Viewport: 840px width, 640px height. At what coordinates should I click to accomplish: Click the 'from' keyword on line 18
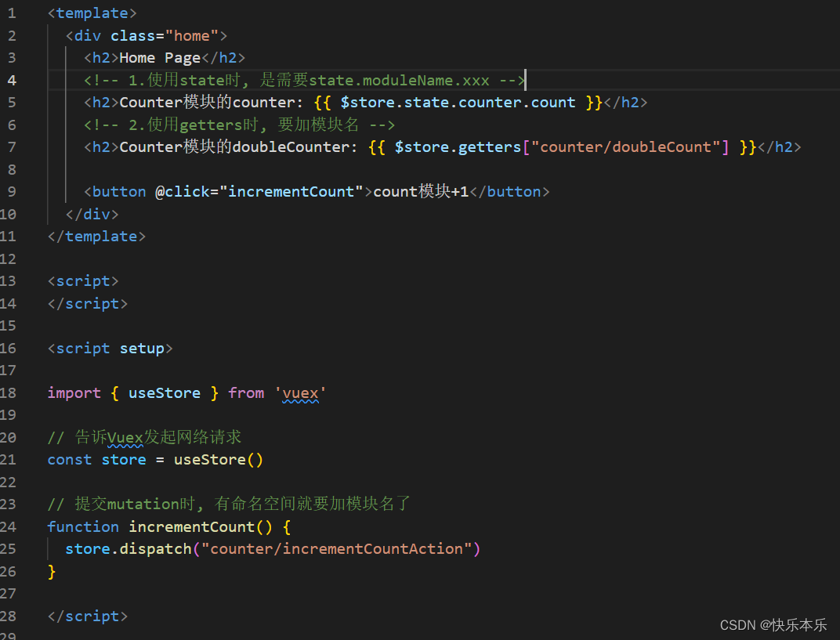pos(246,393)
